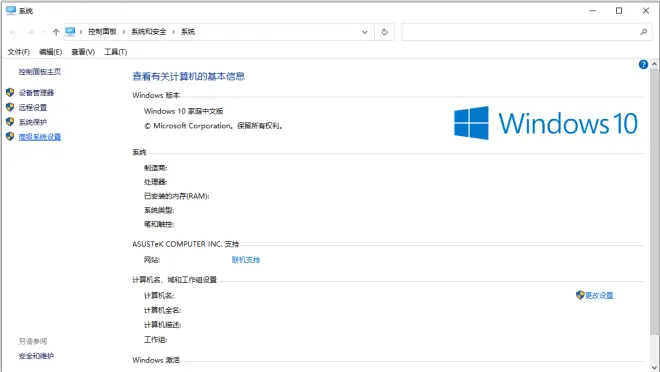Click the 计算机名、域和工作组设置 heading
660x372 pixels.
click(174, 280)
